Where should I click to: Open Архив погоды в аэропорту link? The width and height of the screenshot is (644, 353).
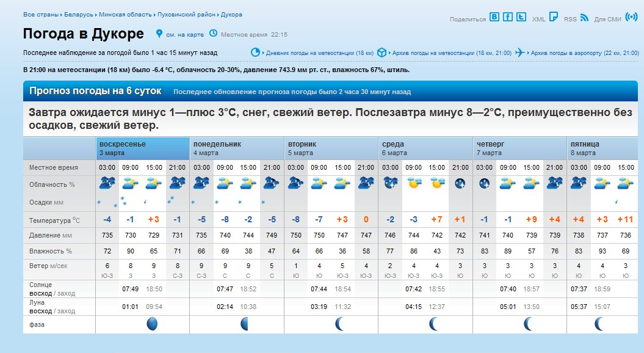click(x=584, y=53)
